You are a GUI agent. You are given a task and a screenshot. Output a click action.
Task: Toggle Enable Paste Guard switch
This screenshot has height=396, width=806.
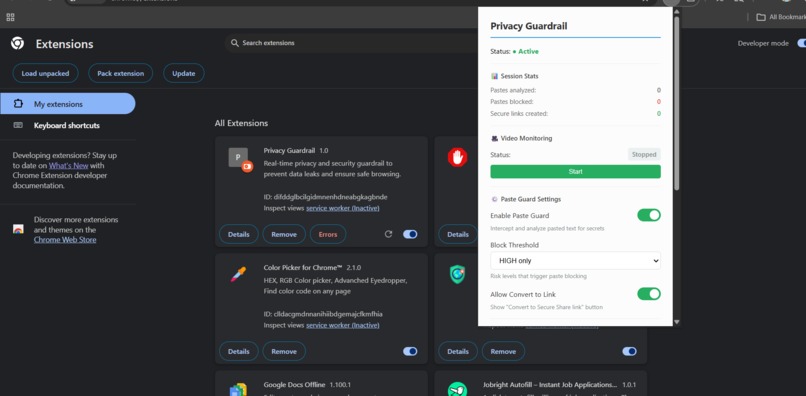pos(649,215)
